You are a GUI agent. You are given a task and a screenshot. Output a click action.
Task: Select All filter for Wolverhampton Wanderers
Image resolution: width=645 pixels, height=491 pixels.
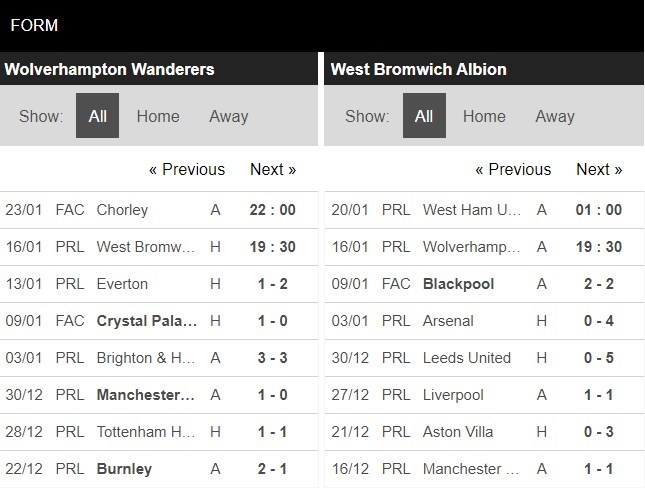point(97,116)
